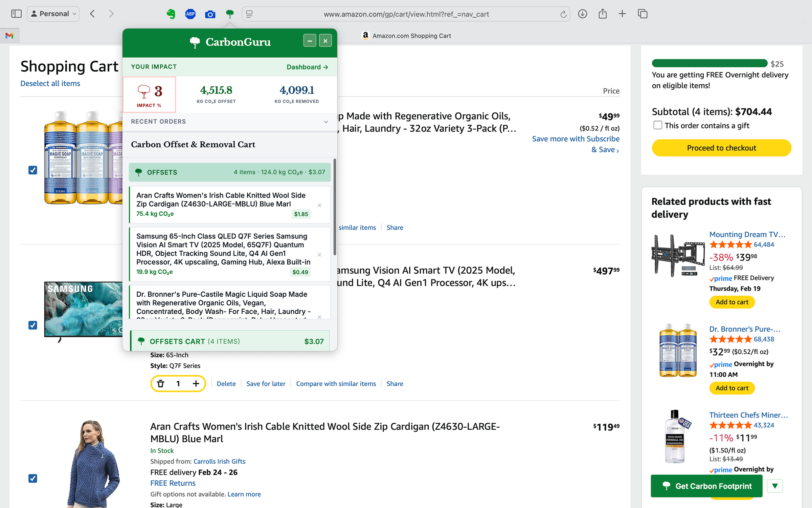This screenshot has width=812, height=508.
Task: Show Safari downloads
Action: tap(582, 14)
